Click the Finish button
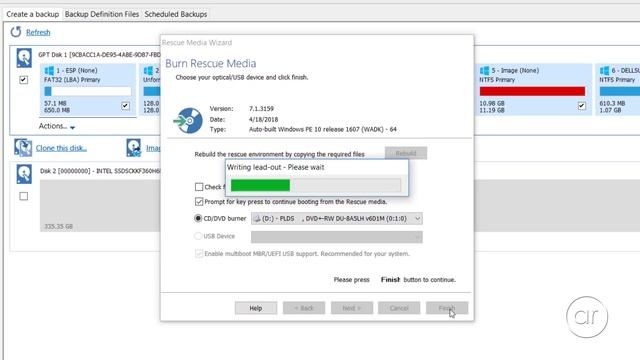Screen dimensions: 640x360 click(x=447, y=308)
